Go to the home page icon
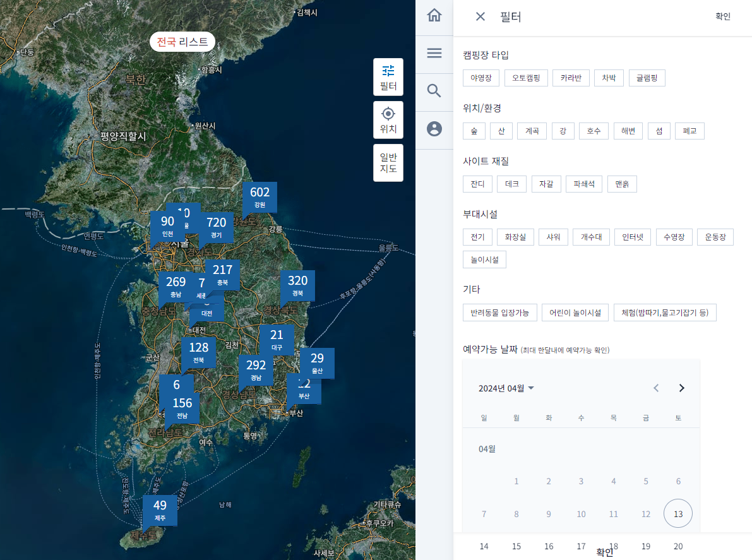752x560 pixels. [434, 15]
